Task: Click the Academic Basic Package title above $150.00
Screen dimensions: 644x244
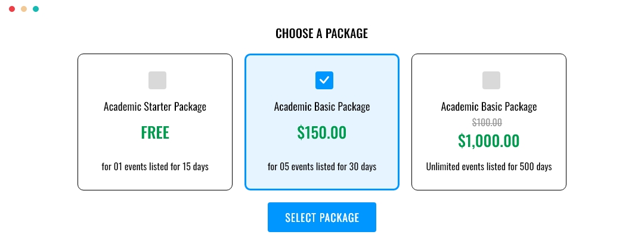Action: pyautogui.click(x=322, y=107)
